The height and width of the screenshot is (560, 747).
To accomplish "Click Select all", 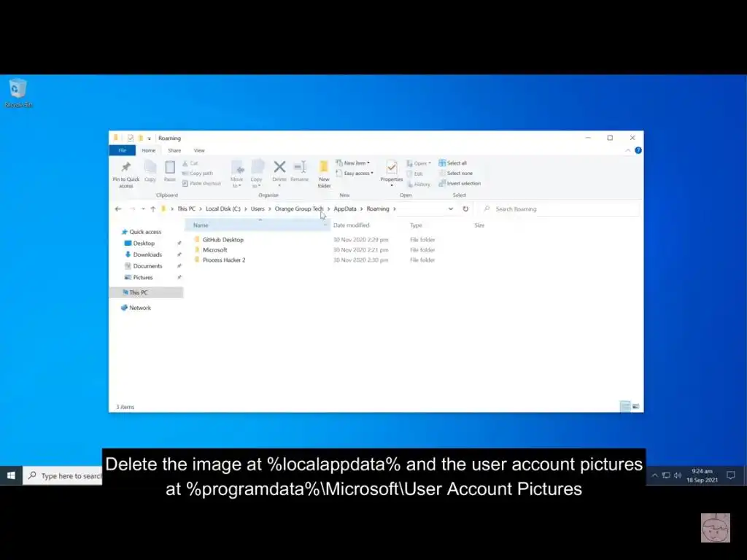I will [452, 163].
